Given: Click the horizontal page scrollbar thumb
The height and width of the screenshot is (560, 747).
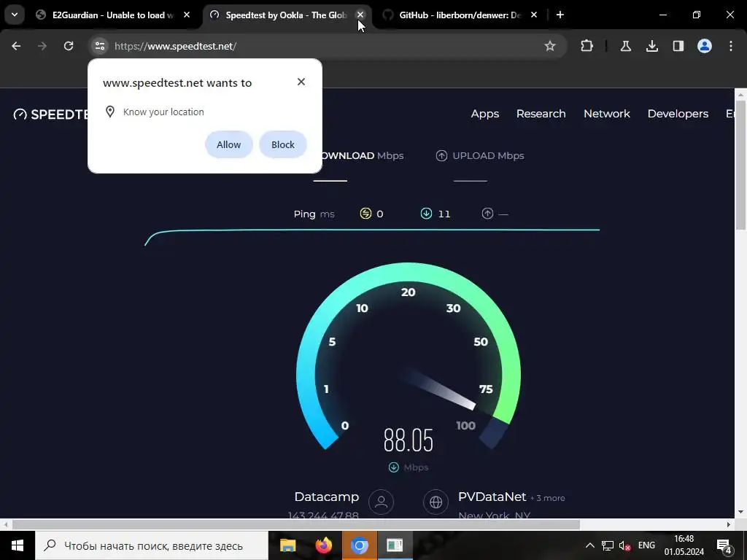Looking at the screenshot, I should click(x=296, y=524).
